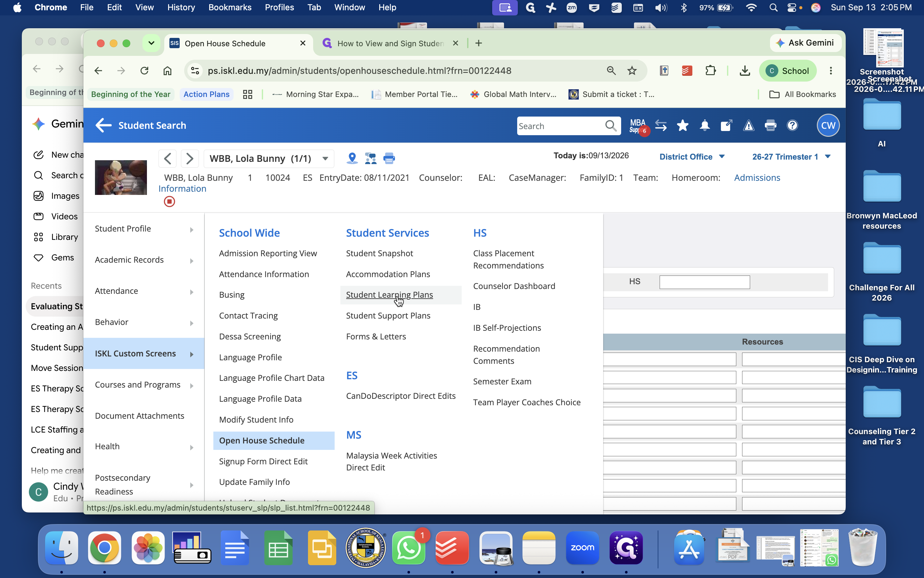The height and width of the screenshot is (578, 924).
Task: Click the HS text input field
Action: pos(705,282)
